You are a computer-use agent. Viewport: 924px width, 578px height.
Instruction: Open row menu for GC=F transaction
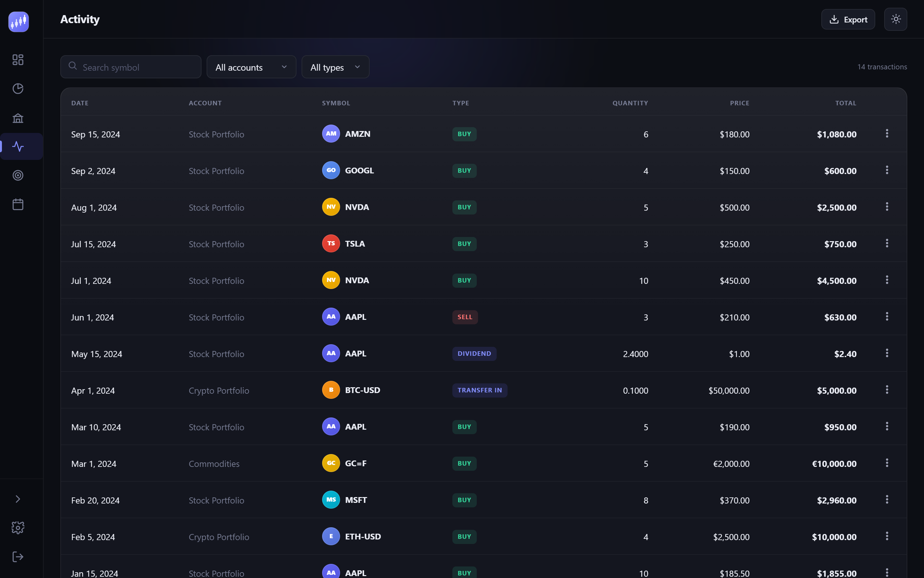pyautogui.click(x=886, y=463)
